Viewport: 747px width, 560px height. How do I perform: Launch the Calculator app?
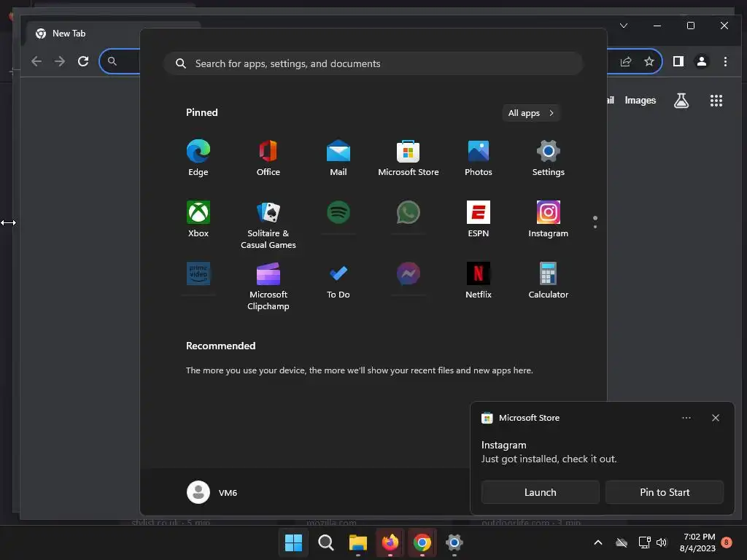549,281
